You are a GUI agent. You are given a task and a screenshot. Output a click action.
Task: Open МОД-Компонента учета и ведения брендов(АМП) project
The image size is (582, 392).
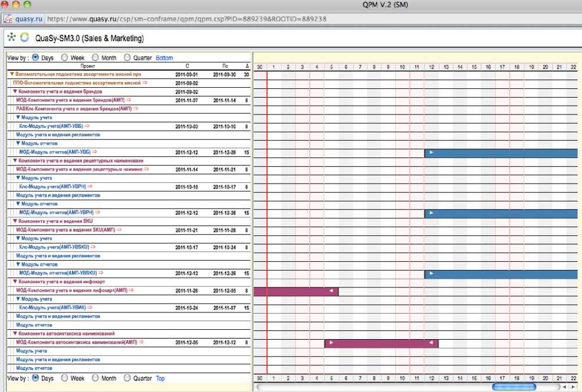[x=70, y=100]
